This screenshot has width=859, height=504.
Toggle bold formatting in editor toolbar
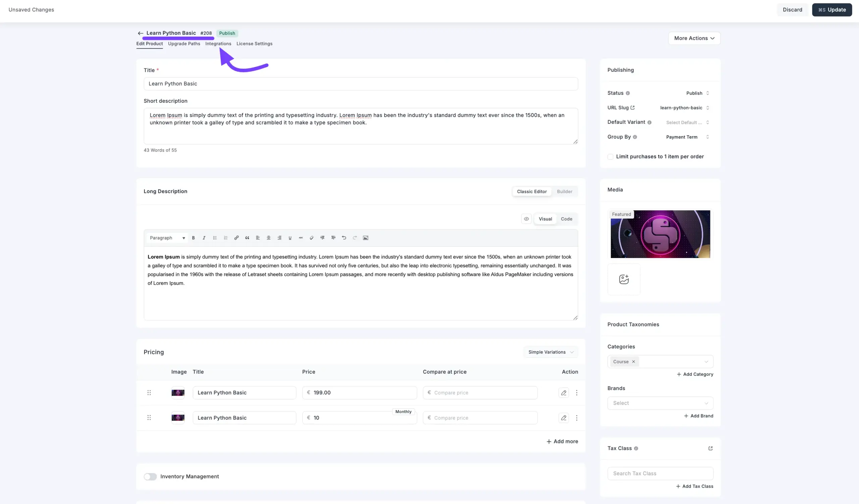tap(193, 238)
